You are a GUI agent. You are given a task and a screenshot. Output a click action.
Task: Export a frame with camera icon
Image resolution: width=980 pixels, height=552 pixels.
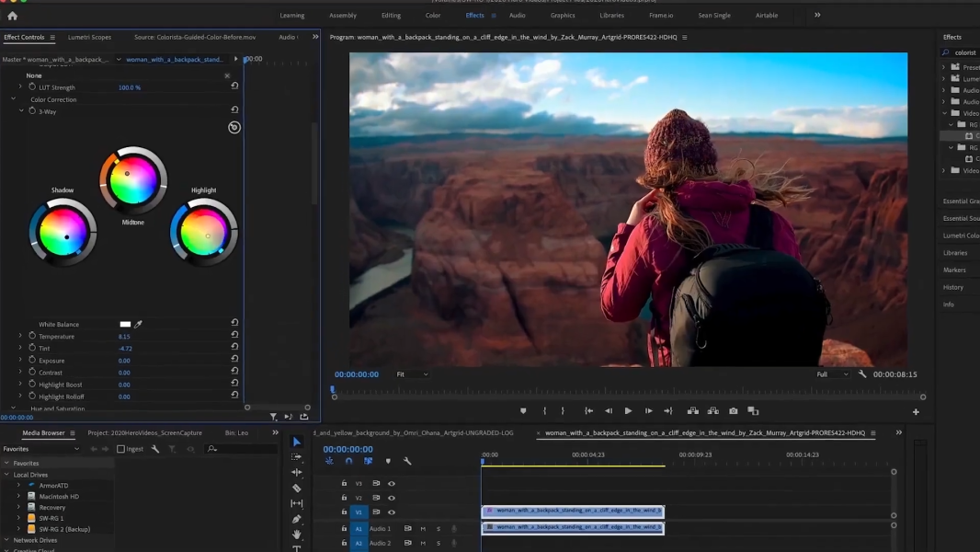pos(733,410)
